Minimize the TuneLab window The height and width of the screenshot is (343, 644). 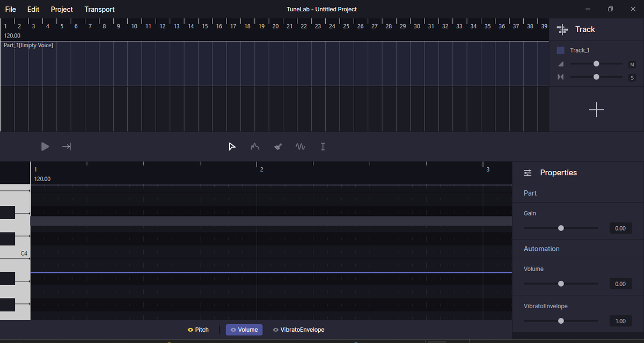coord(589,9)
